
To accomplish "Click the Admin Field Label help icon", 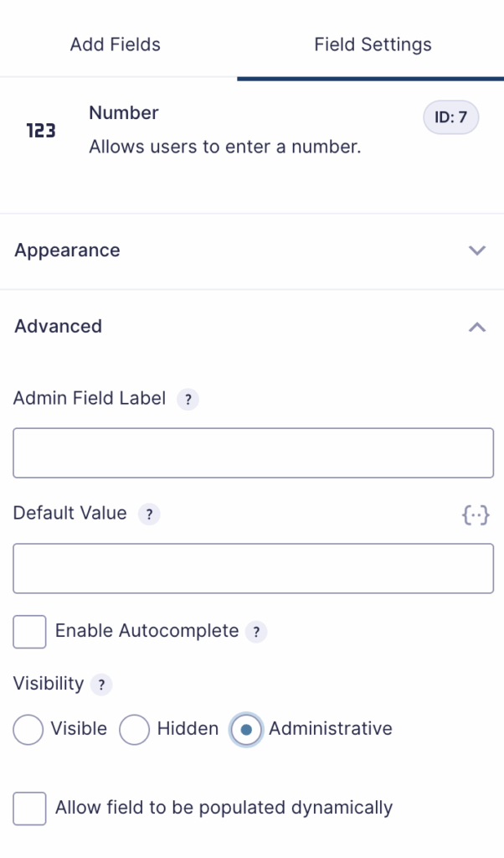I will click(x=188, y=400).
